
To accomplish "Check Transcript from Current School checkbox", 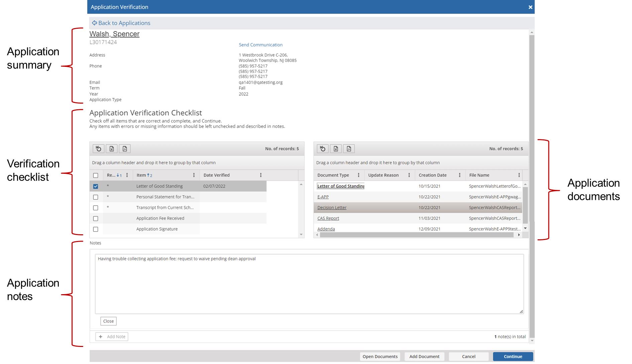I will pyautogui.click(x=96, y=208).
